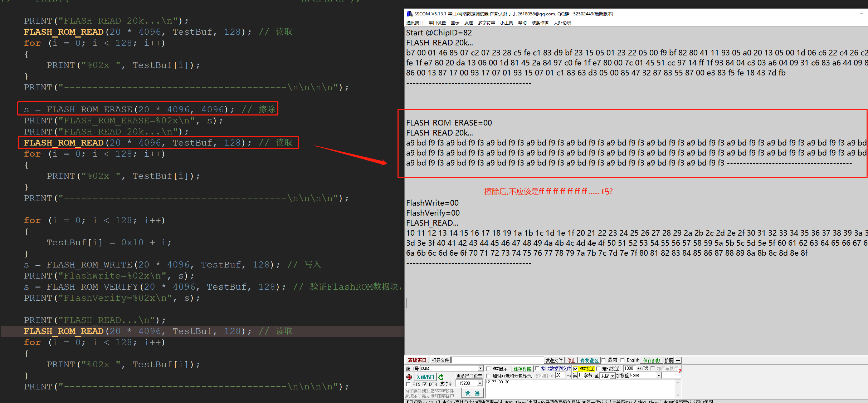The width and height of the screenshot is (868, 403).
Task: Click the red port status indicator icon
Action: 409,377
